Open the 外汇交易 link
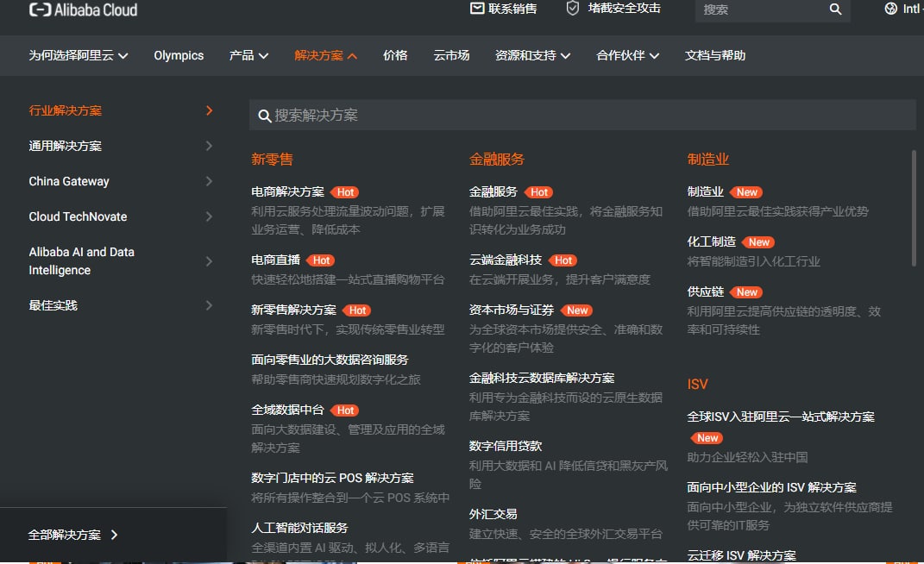The height and width of the screenshot is (564, 924). click(x=493, y=514)
